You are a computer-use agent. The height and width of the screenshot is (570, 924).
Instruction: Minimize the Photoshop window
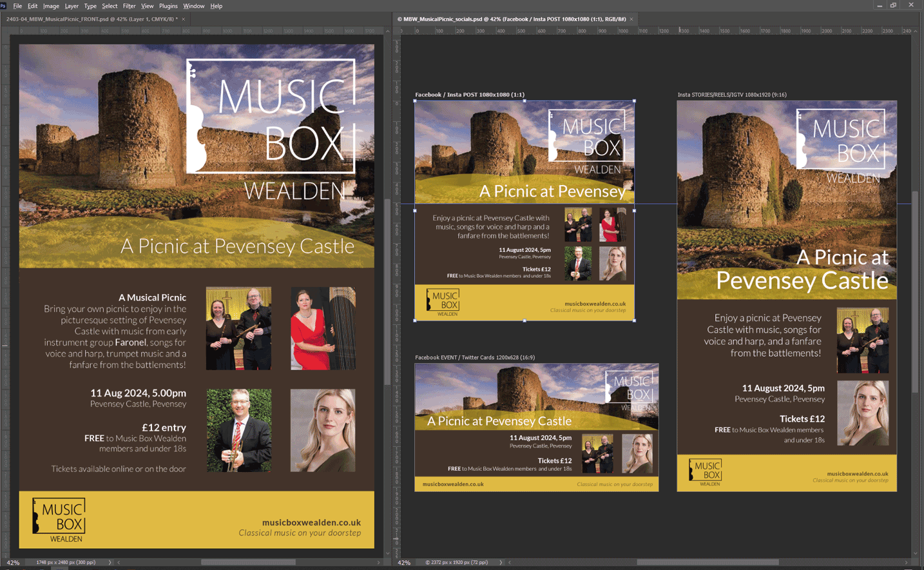(879, 5)
